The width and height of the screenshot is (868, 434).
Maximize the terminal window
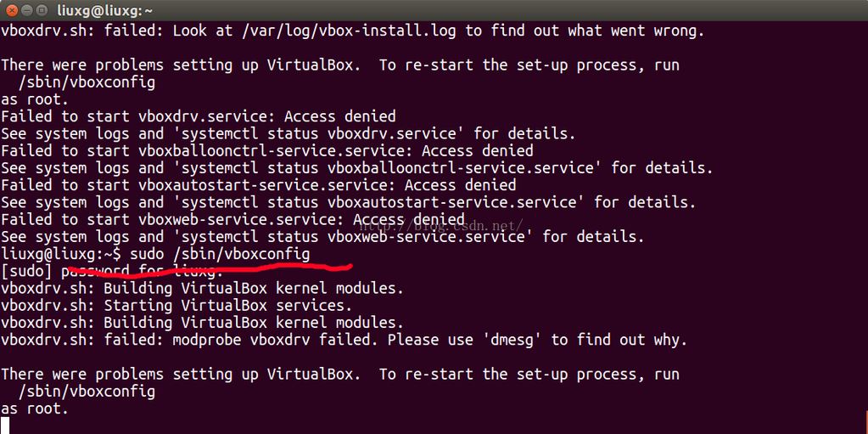coord(42,10)
